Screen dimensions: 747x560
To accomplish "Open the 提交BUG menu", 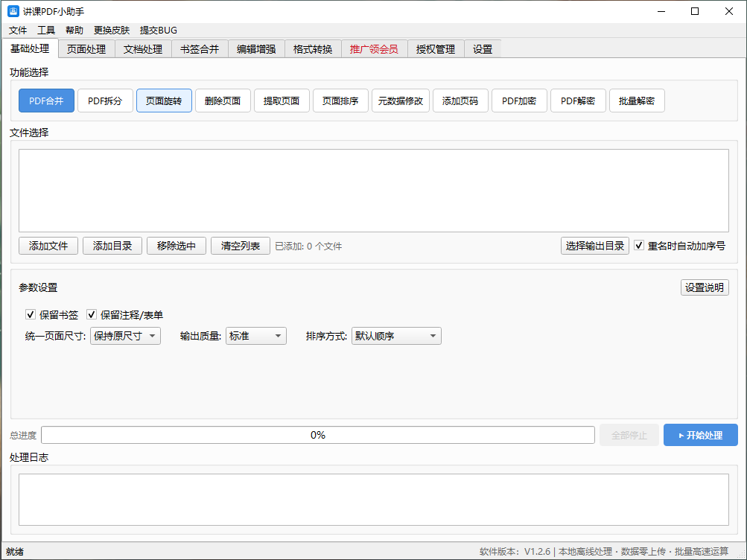I will coord(158,31).
